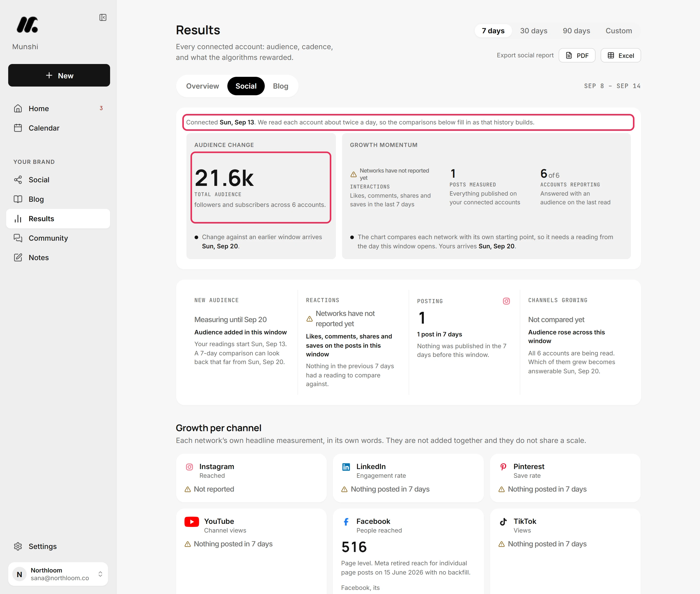The width and height of the screenshot is (700, 594).
Task: Open the TikTok Views card
Action: tap(565, 551)
